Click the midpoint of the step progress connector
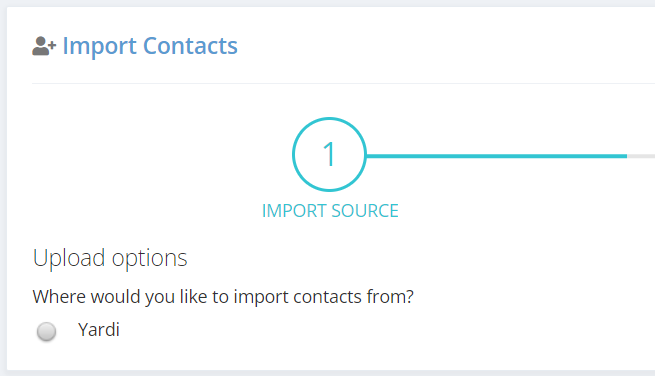 (x=510, y=156)
